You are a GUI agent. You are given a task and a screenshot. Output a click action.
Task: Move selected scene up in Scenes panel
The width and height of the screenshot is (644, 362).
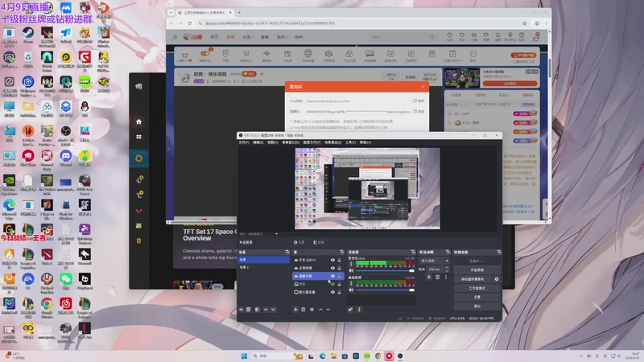click(x=266, y=310)
